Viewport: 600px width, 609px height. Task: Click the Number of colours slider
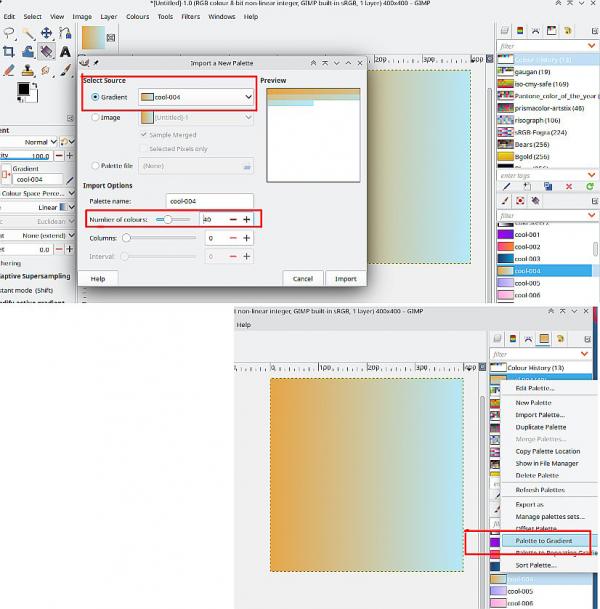tap(173, 220)
